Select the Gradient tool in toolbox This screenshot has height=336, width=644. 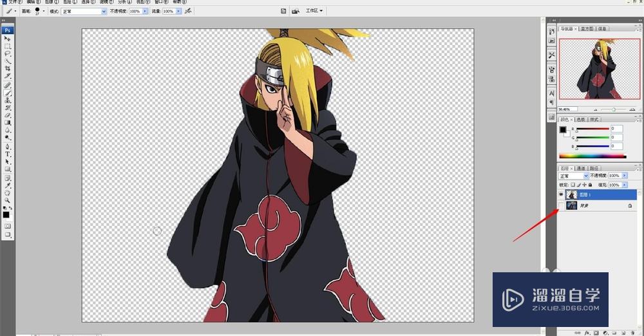pos(8,122)
